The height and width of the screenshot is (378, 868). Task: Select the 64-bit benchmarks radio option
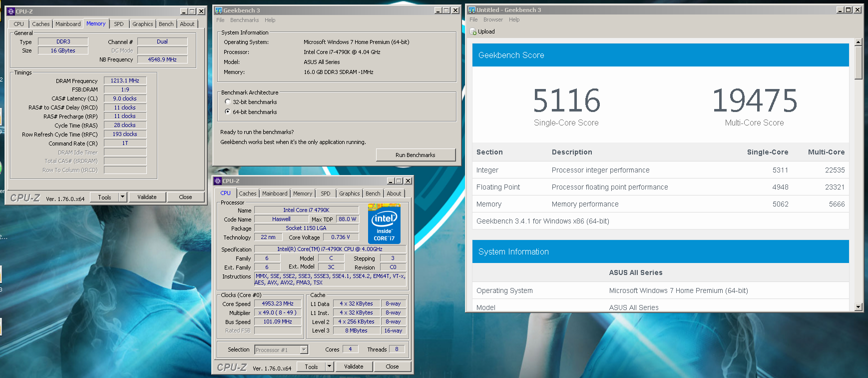click(x=228, y=111)
